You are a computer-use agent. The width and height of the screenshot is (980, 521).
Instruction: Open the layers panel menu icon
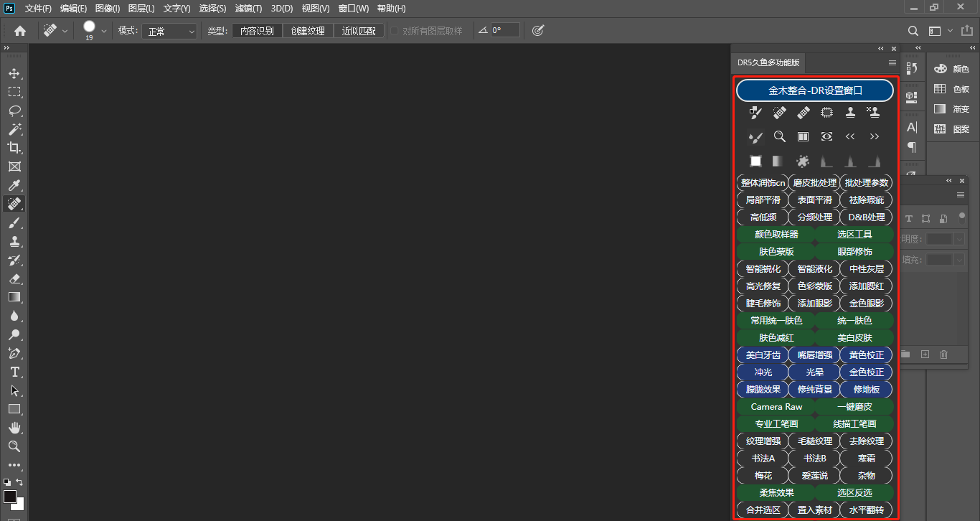click(x=961, y=194)
